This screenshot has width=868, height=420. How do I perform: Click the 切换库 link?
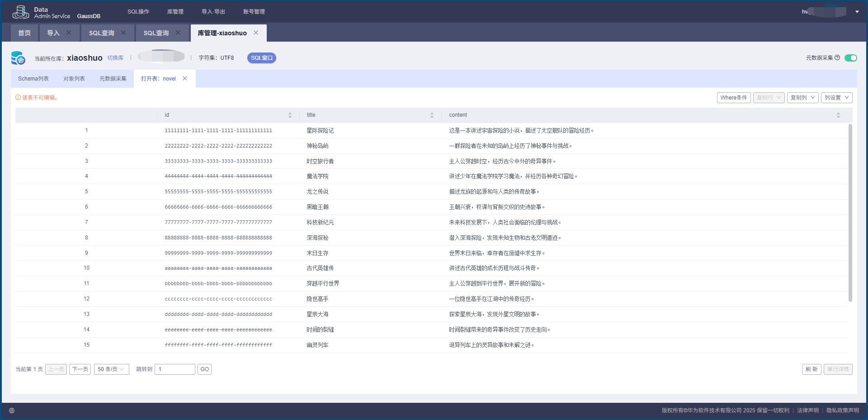[115, 58]
